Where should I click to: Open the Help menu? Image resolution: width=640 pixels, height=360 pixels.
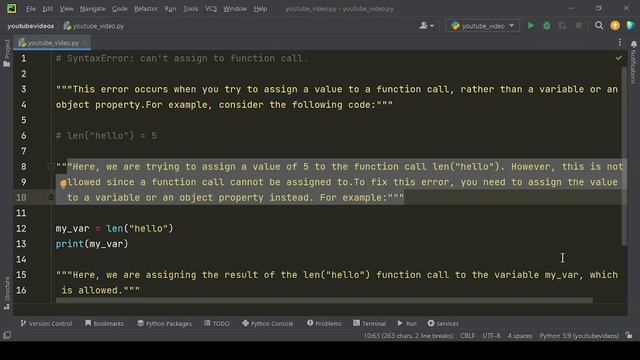260,9
